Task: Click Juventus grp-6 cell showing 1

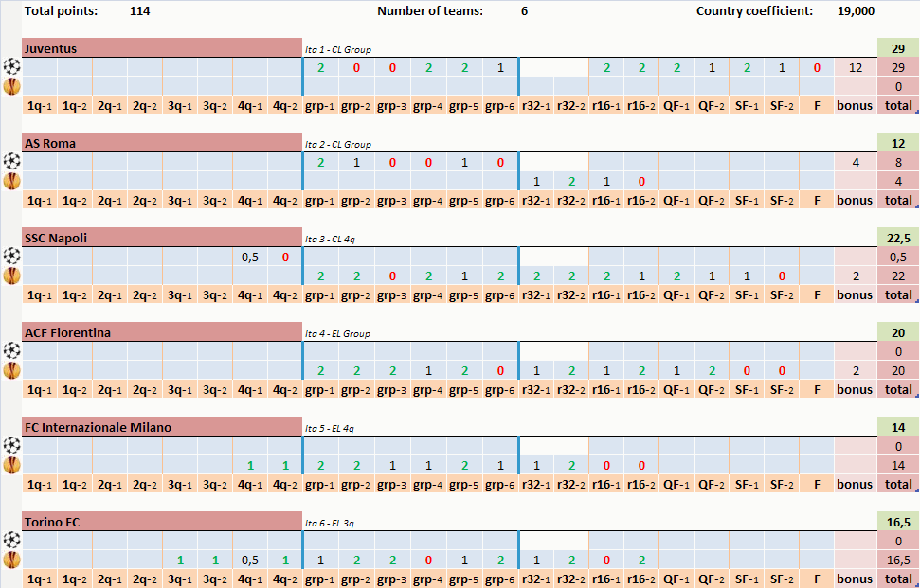Action: point(500,67)
